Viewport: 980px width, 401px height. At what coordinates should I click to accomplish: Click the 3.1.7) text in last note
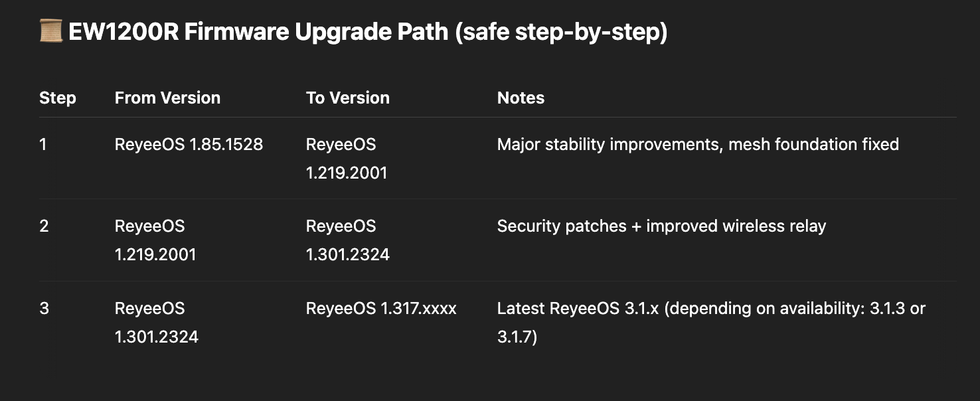517,337
